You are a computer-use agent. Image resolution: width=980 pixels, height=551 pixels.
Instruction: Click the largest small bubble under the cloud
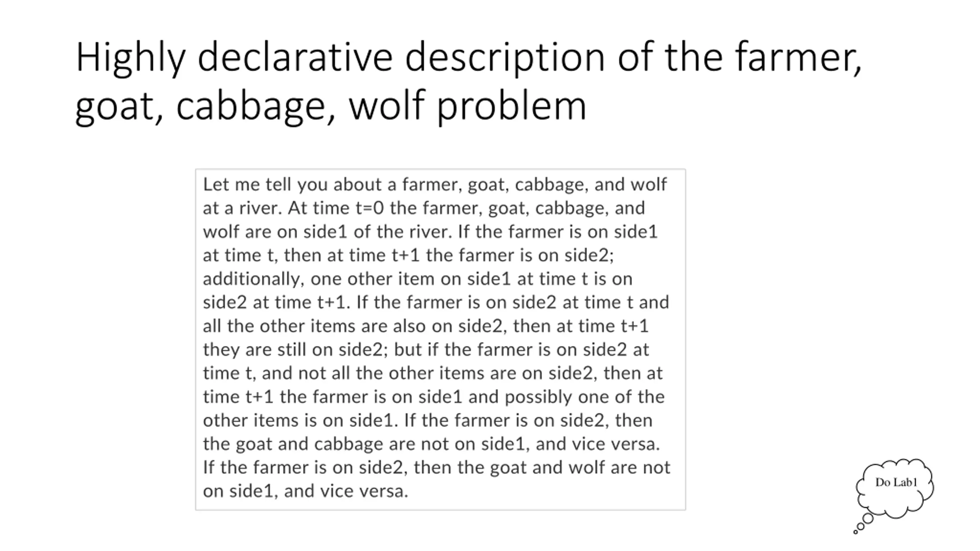click(x=868, y=518)
